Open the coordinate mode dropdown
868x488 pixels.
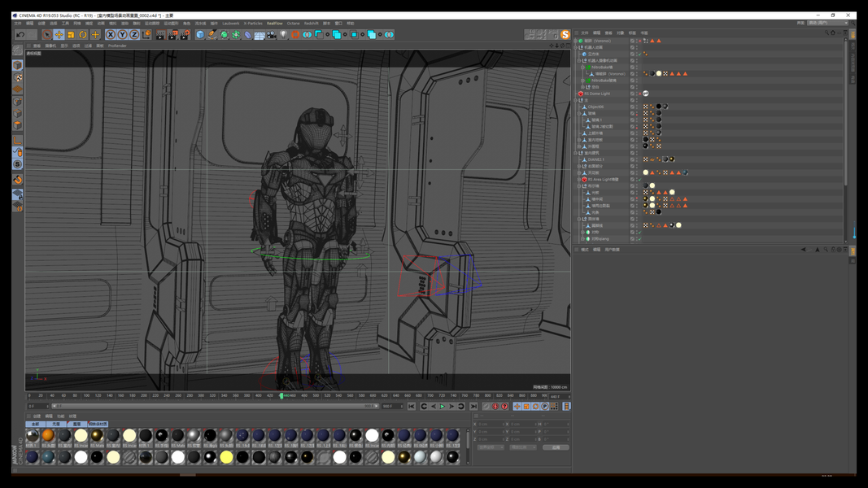pos(491,447)
